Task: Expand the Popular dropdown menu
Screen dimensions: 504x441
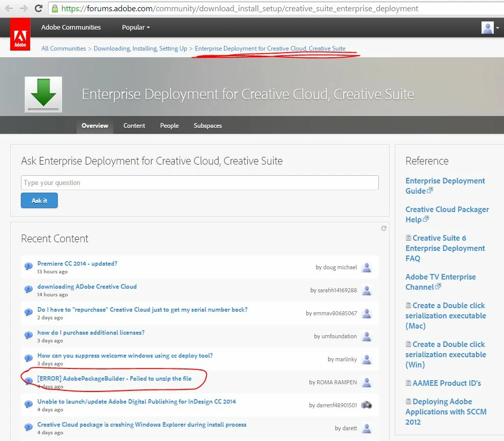Action: (136, 28)
